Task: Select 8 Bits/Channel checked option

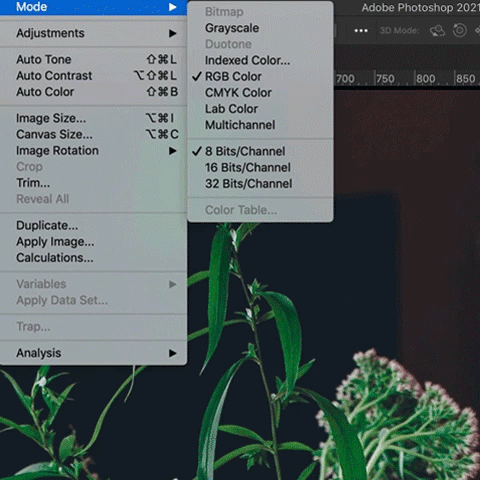Action: (x=245, y=151)
